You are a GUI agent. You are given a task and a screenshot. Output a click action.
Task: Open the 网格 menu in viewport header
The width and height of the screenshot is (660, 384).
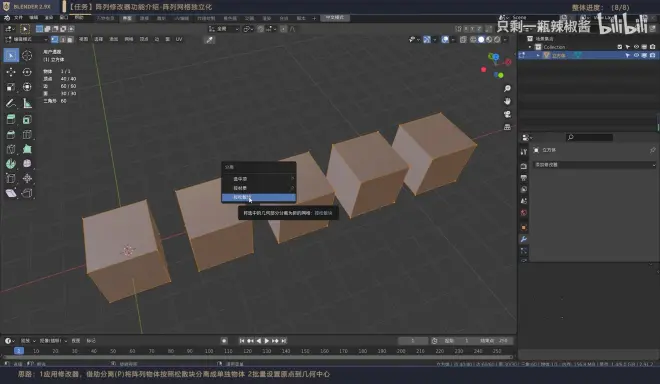[129, 39]
